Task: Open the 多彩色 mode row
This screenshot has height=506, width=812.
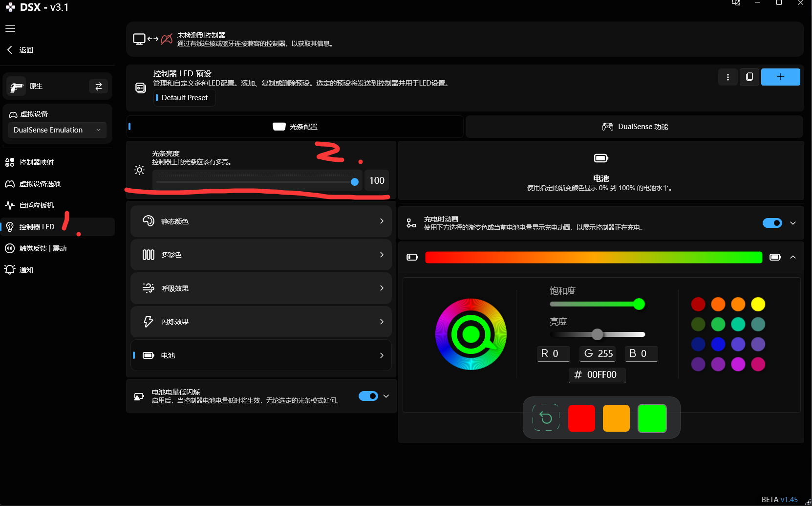Action: (x=261, y=255)
